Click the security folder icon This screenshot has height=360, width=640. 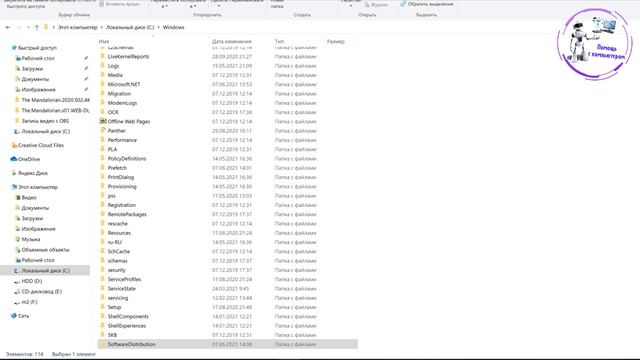click(x=103, y=270)
